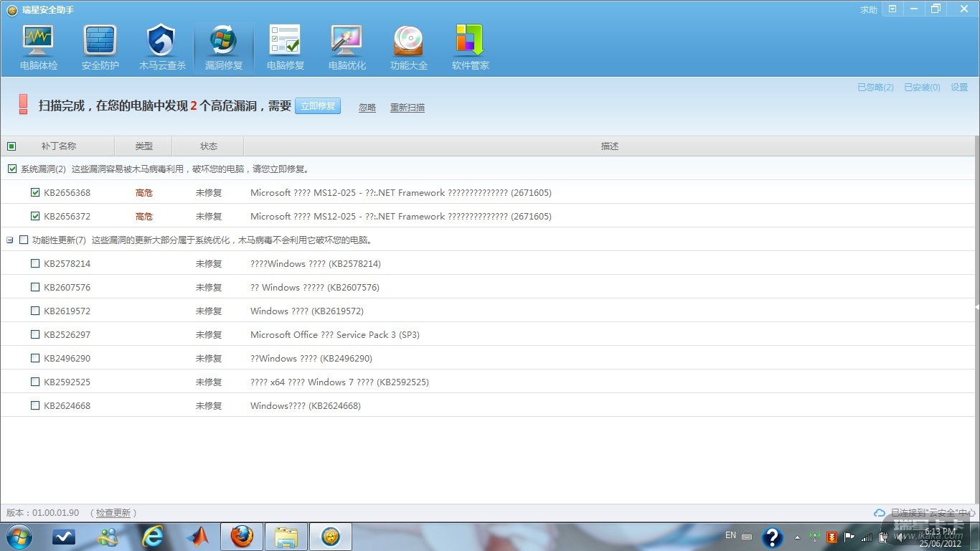Screen dimensions: 980x551
Task: Toggle the 系统漏洞(2) group checkbox
Action: click(x=12, y=169)
